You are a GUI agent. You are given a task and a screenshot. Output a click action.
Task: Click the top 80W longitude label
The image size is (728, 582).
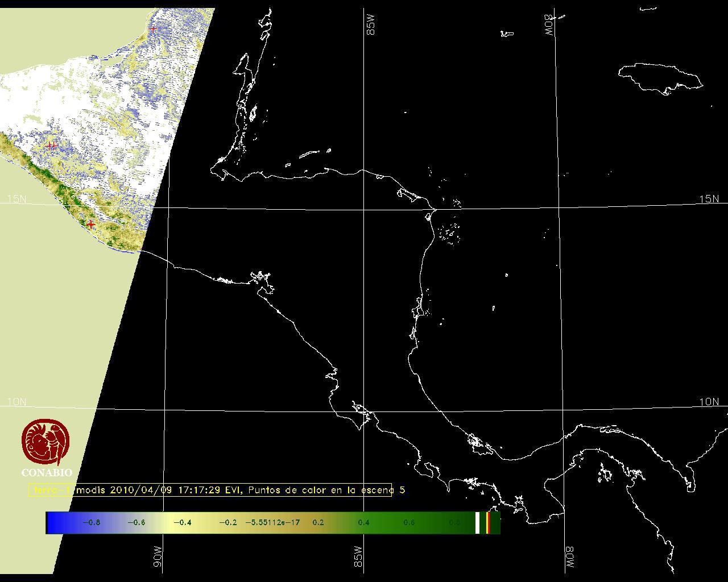coord(549,26)
